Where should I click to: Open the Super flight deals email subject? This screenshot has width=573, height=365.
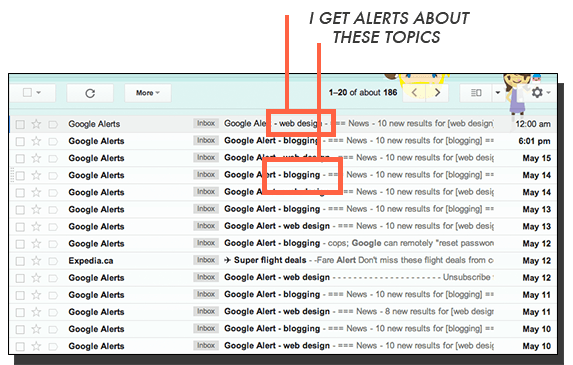point(270,260)
